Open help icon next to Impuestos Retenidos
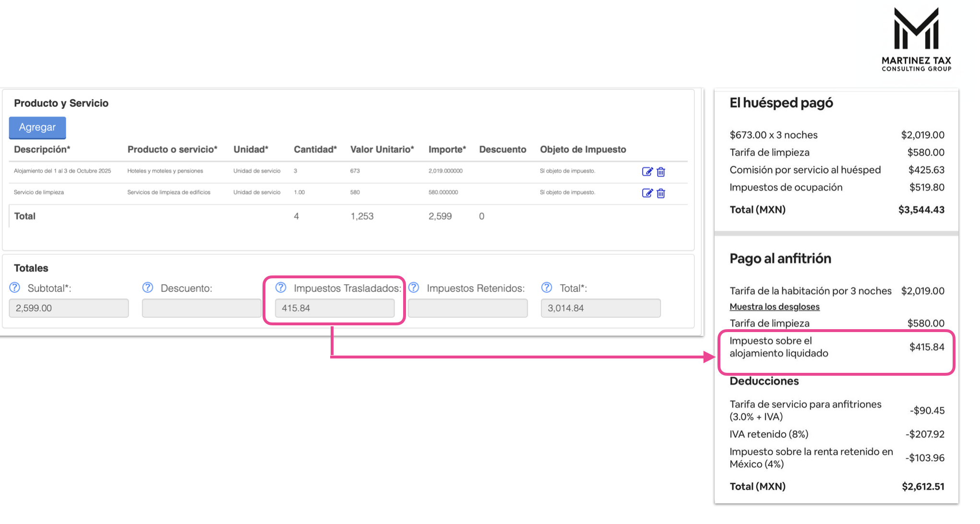This screenshot has width=980, height=524. coord(414,287)
